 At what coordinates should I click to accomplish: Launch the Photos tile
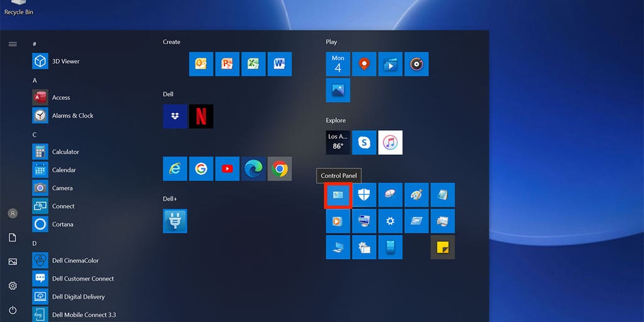click(338, 91)
